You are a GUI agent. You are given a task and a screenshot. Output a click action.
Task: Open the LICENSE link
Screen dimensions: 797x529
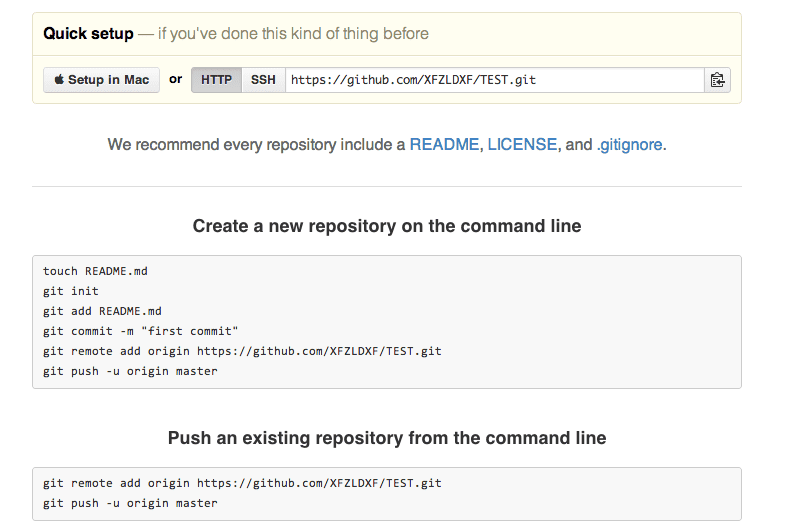(x=522, y=144)
